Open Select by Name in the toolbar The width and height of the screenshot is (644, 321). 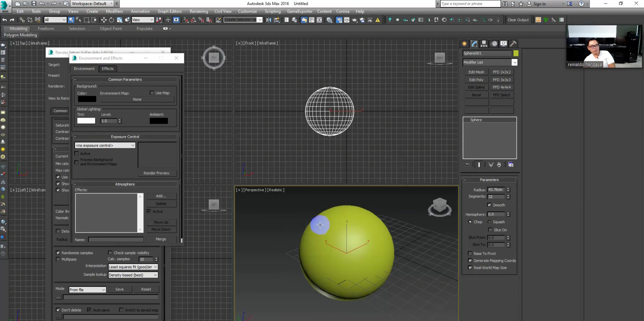(78, 20)
